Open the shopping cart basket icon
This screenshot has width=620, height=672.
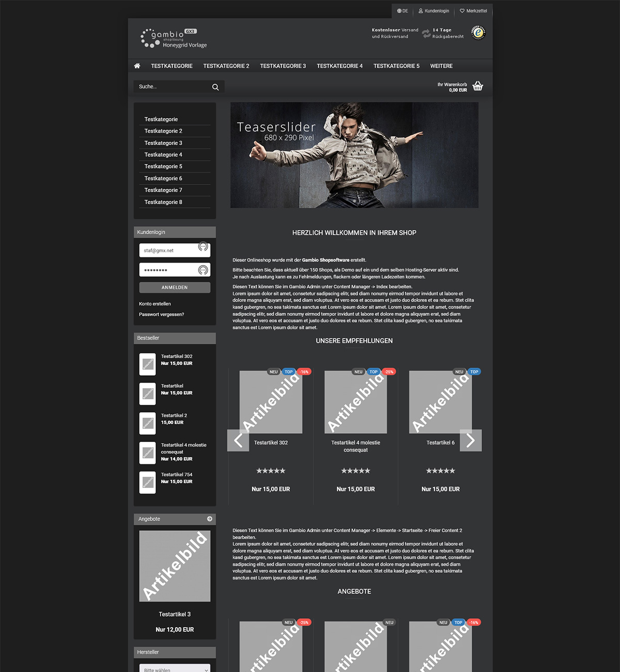click(478, 86)
